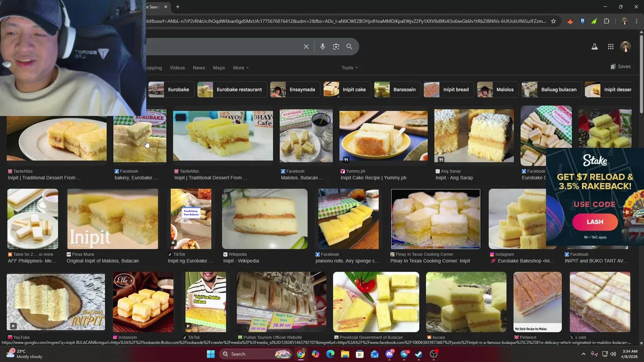
Task: Select the Eurobake suggestion chip
Action: 171,89
